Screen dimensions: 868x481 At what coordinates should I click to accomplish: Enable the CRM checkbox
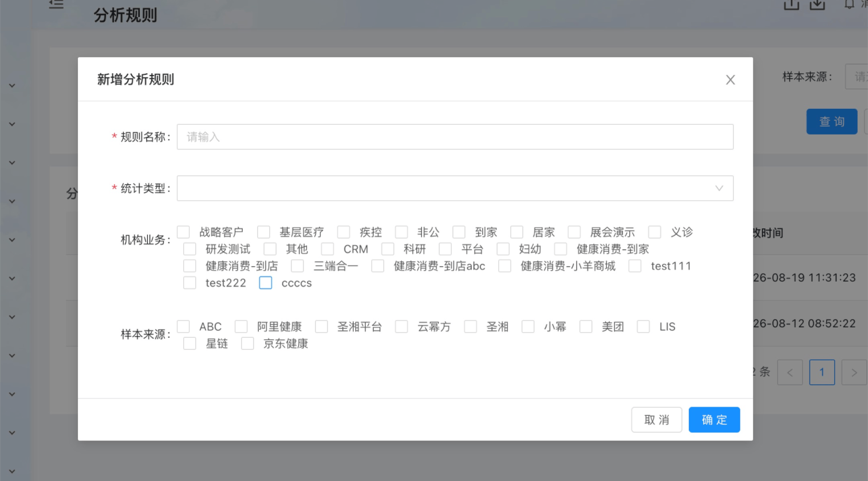click(328, 249)
